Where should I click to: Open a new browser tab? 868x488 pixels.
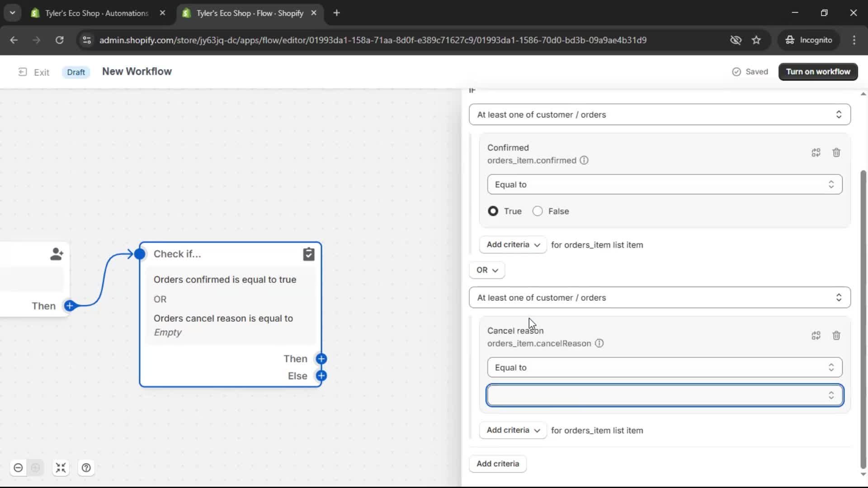click(x=337, y=13)
